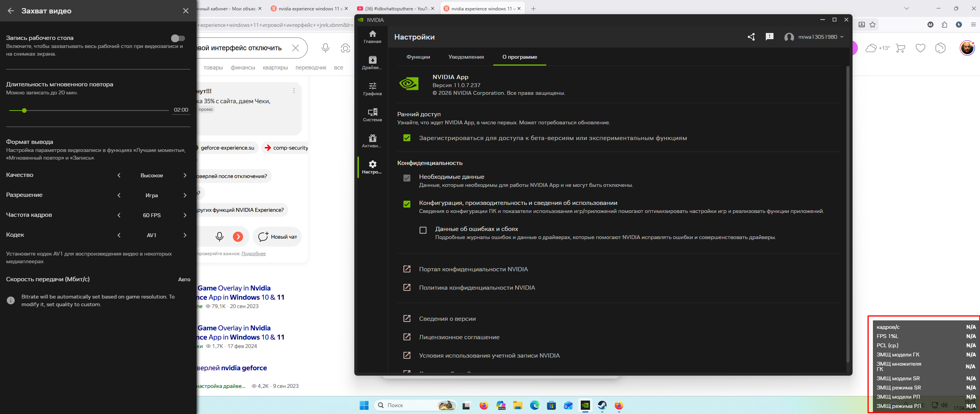Click the microphone icon in the chat box
Viewport: 980px width, 414px height.
(220, 237)
